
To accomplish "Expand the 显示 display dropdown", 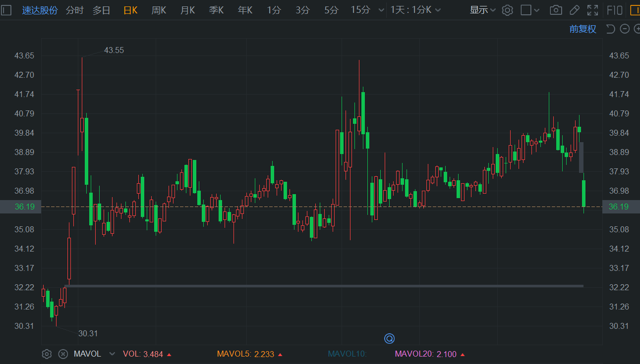I will point(482,10).
